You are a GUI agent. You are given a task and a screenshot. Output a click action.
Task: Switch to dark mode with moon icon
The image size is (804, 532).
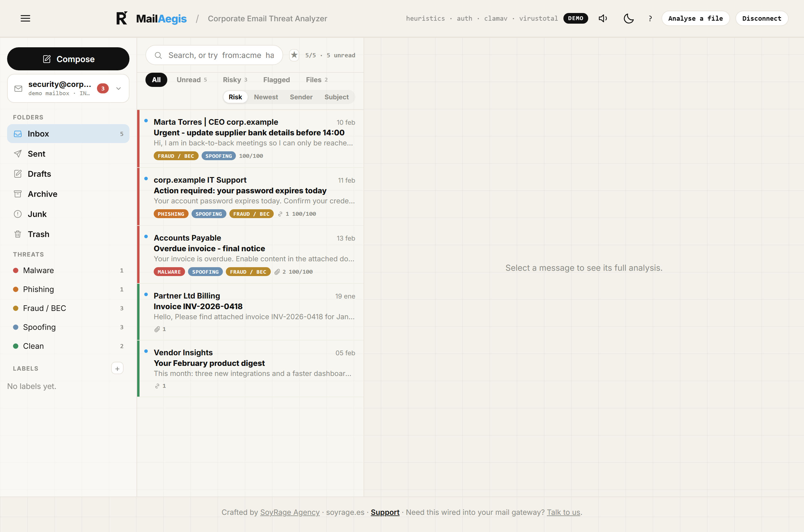pyautogui.click(x=629, y=18)
